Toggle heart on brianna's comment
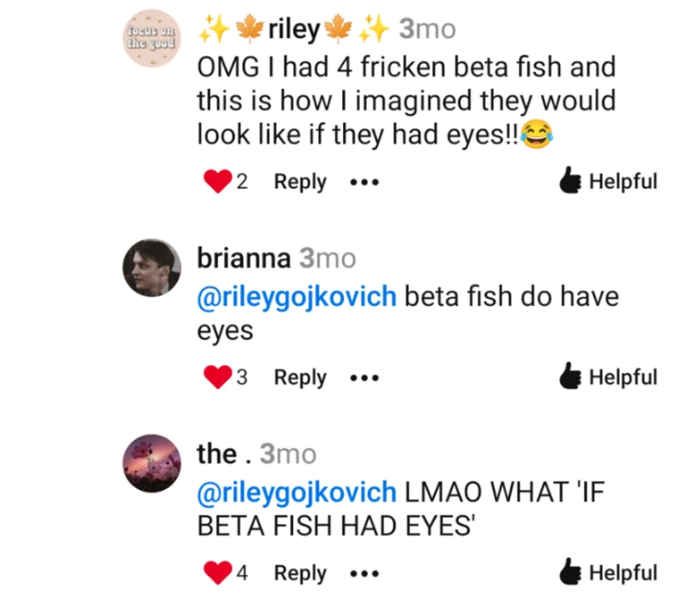This screenshot has height=601, width=700. [x=216, y=377]
